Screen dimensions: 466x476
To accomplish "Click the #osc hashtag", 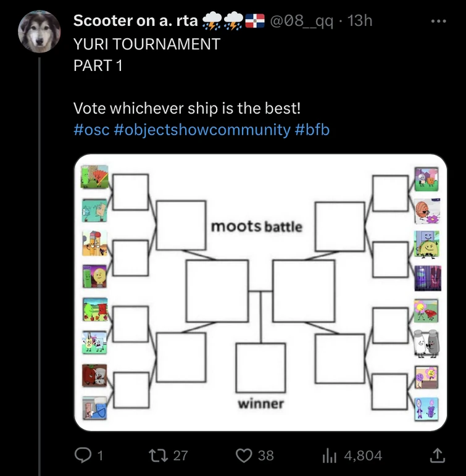I will (x=91, y=130).
